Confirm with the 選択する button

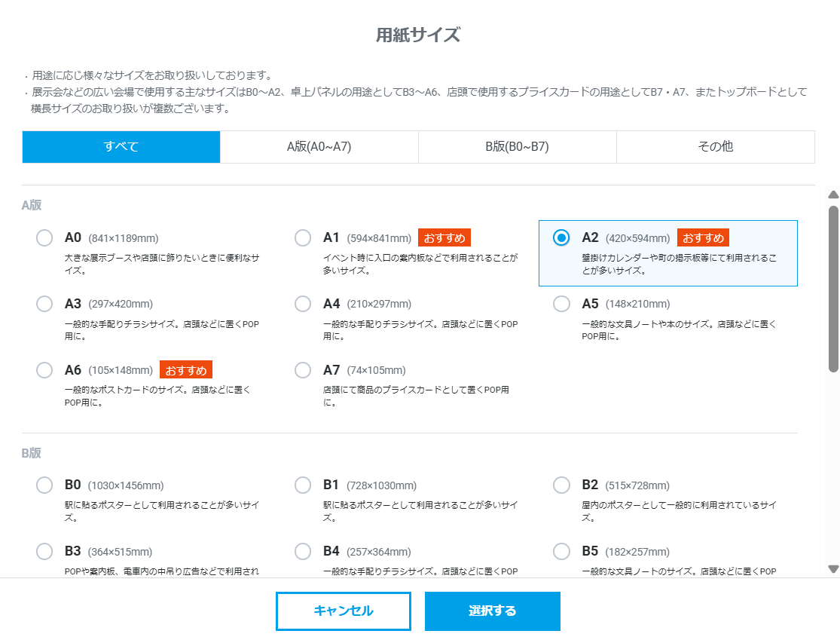pos(492,611)
